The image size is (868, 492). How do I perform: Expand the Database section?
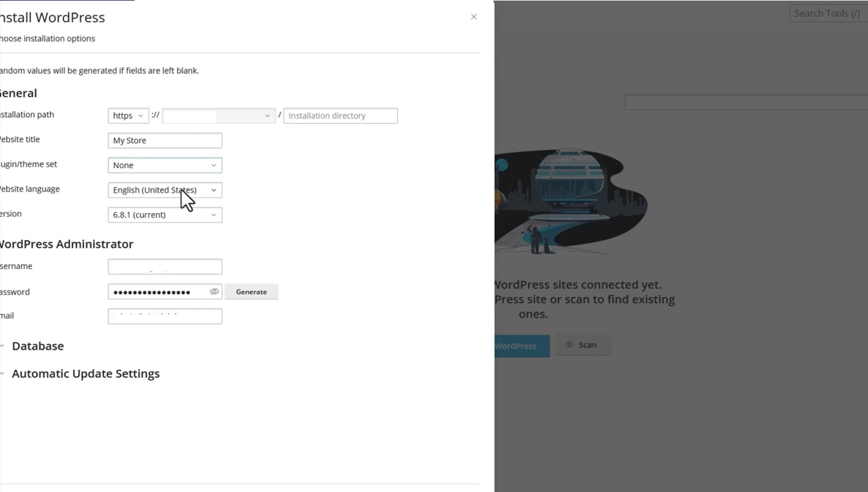click(x=38, y=346)
